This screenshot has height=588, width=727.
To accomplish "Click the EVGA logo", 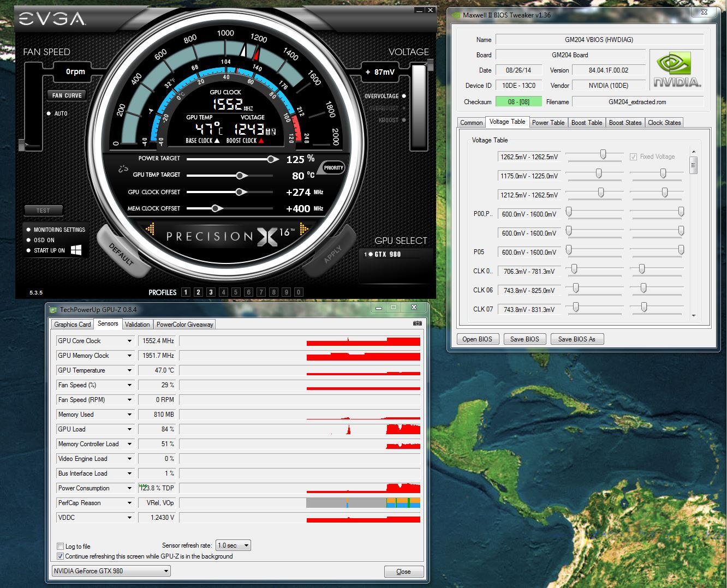I will pyautogui.click(x=52, y=19).
